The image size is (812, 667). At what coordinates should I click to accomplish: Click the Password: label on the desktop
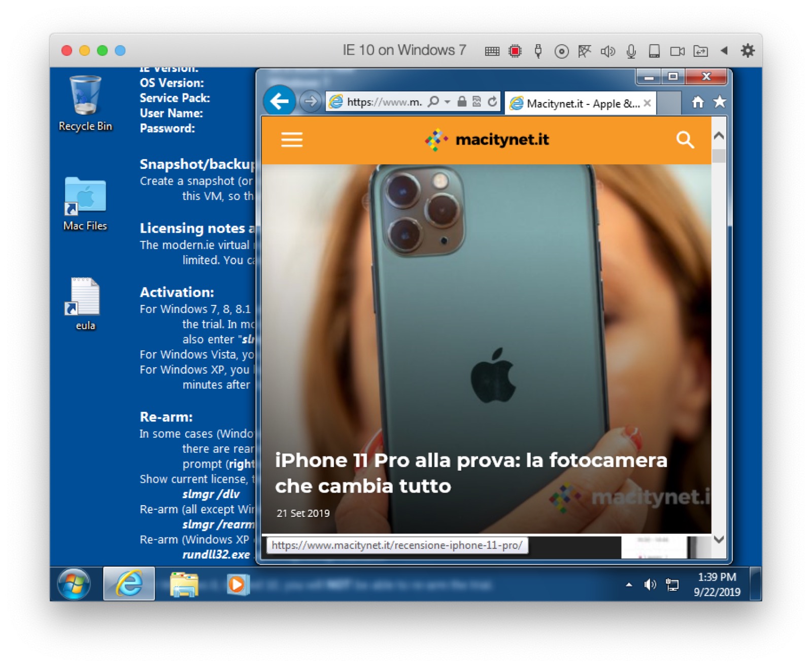pos(167,128)
